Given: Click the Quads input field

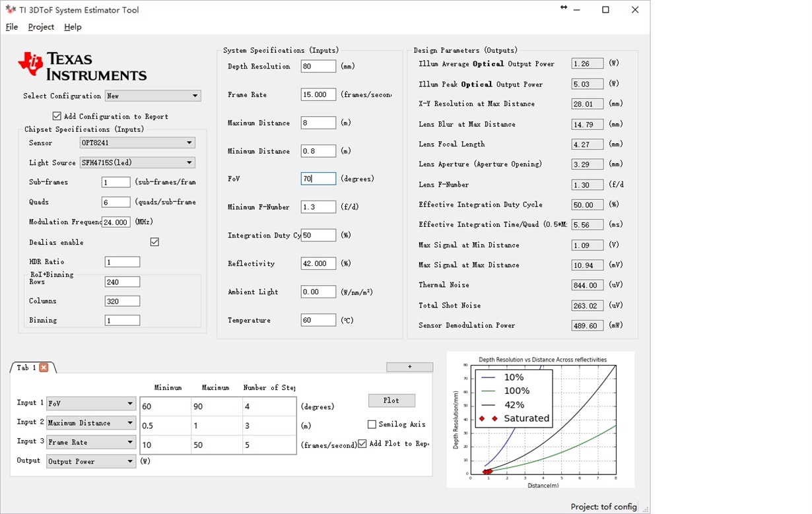Looking at the screenshot, I should pos(116,202).
